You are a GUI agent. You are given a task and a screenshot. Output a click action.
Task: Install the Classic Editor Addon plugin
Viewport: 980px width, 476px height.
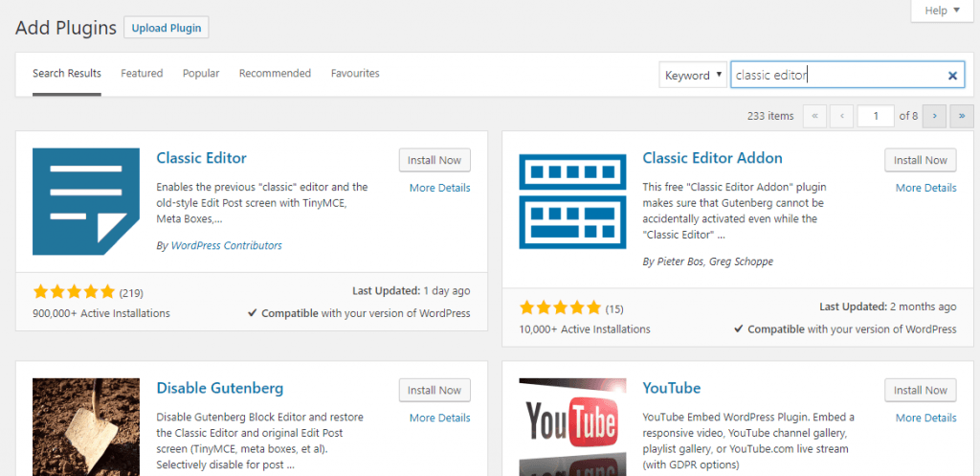tap(921, 161)
